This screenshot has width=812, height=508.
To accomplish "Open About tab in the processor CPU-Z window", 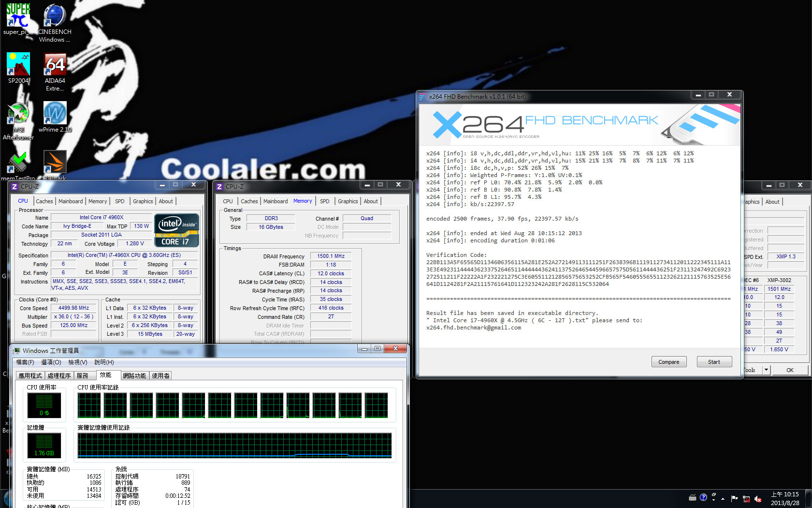I will [x=166, y=201].
